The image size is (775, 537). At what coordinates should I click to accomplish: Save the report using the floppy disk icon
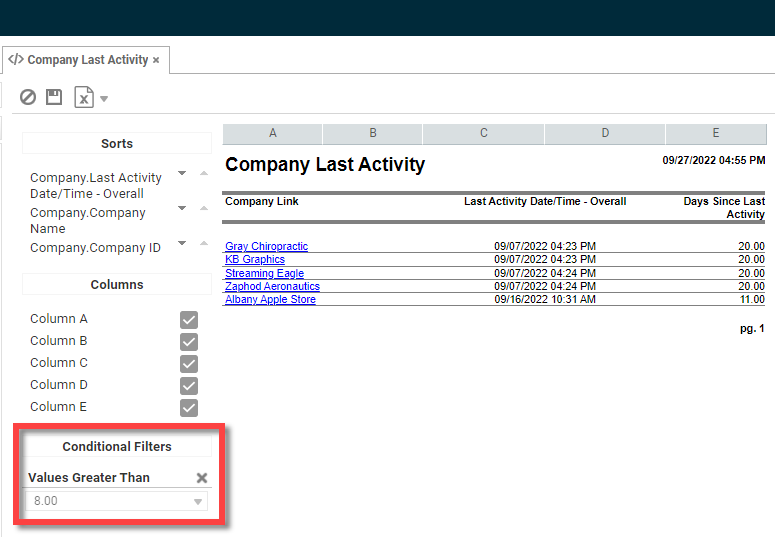(x=54, y=97)
